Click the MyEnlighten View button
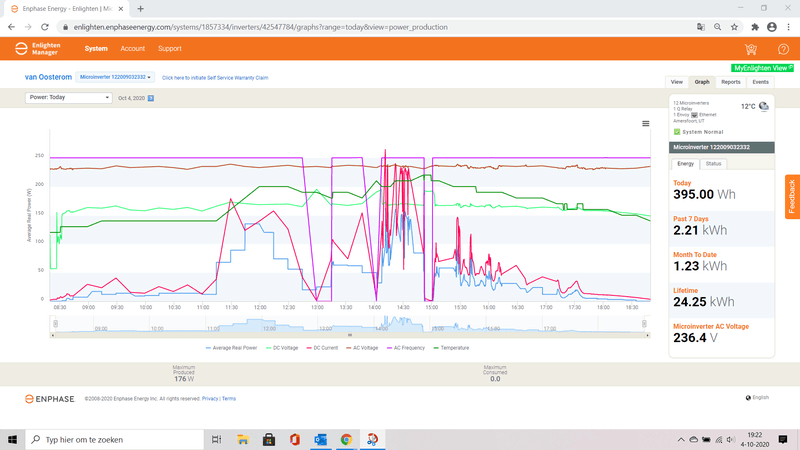800x450 pixels. pos(762,68)
